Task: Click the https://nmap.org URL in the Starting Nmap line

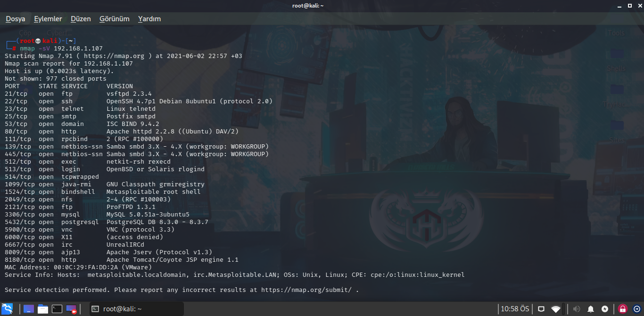Action: point(114,56)
